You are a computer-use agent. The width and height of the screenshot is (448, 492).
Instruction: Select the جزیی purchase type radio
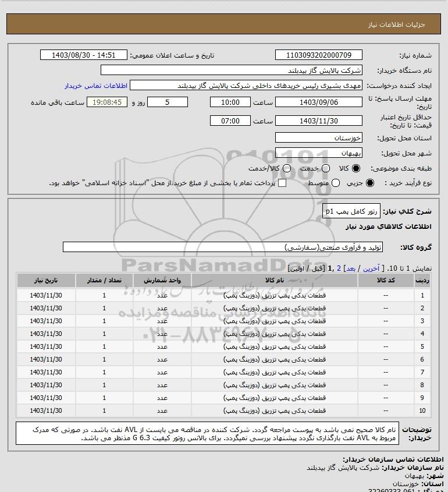[x=370, y=183]
